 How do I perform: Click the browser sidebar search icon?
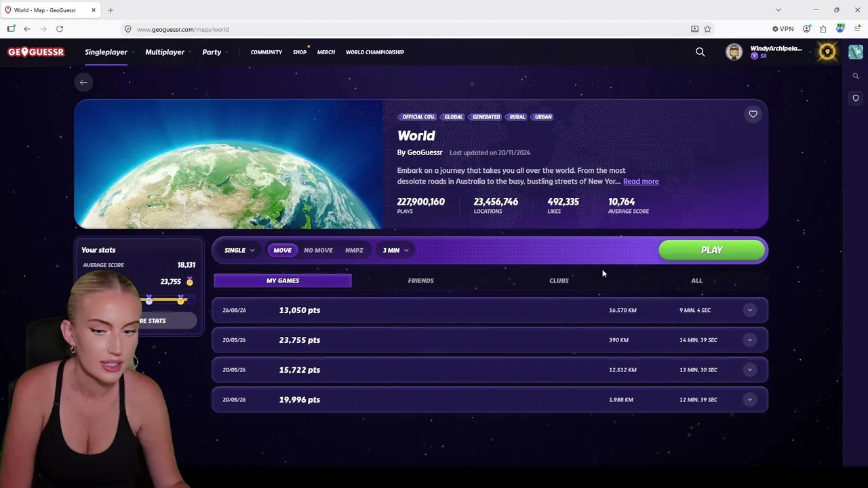pyautogui.click(x=856, y=76)
